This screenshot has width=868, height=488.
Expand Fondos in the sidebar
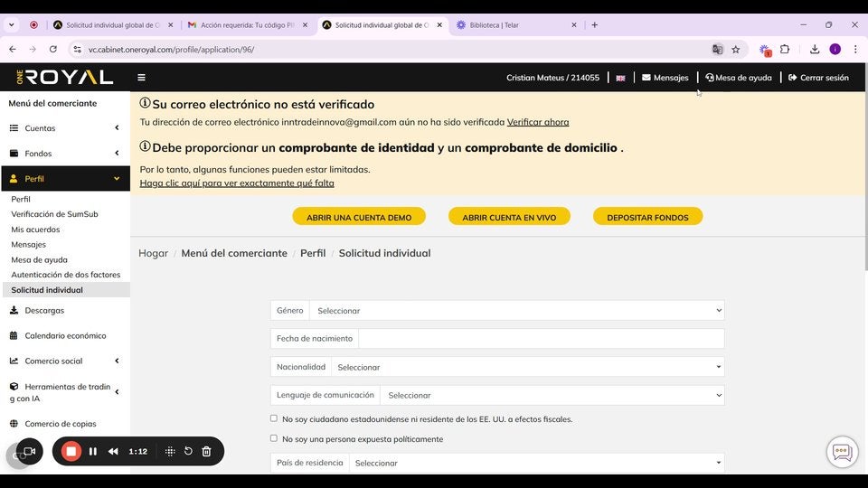pos(65,154)
